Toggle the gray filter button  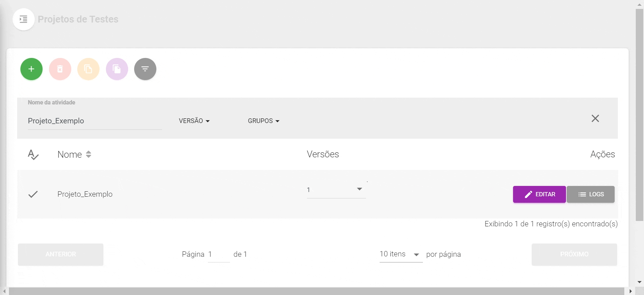145,69
